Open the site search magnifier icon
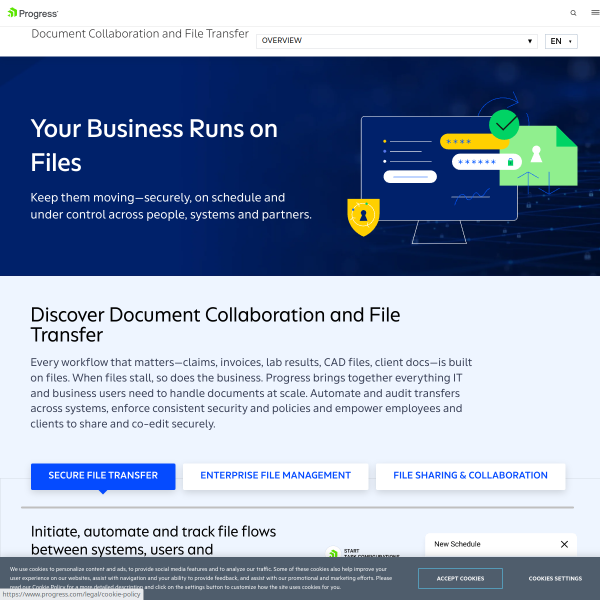 pyautogui.click(x=573, y=13)
